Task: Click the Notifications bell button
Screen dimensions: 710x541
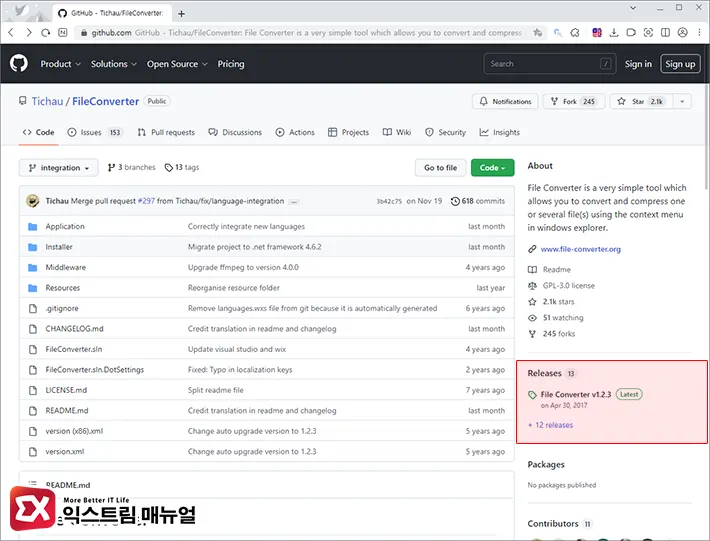Action: click(x=505, y=101)
